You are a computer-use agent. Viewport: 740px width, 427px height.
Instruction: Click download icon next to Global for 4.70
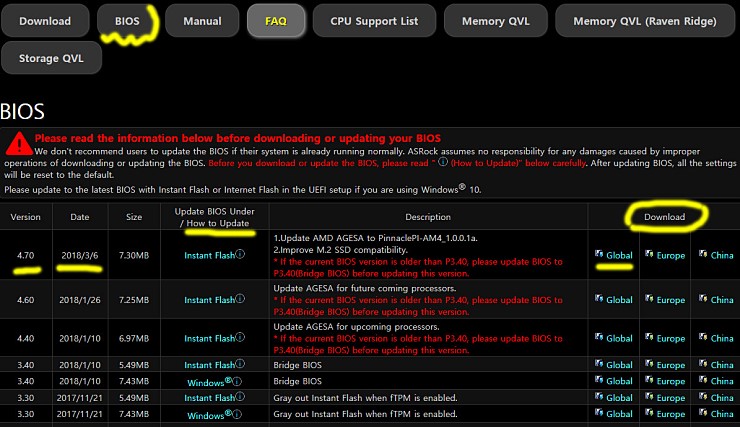pyautogui.click(x=599, y=254)
